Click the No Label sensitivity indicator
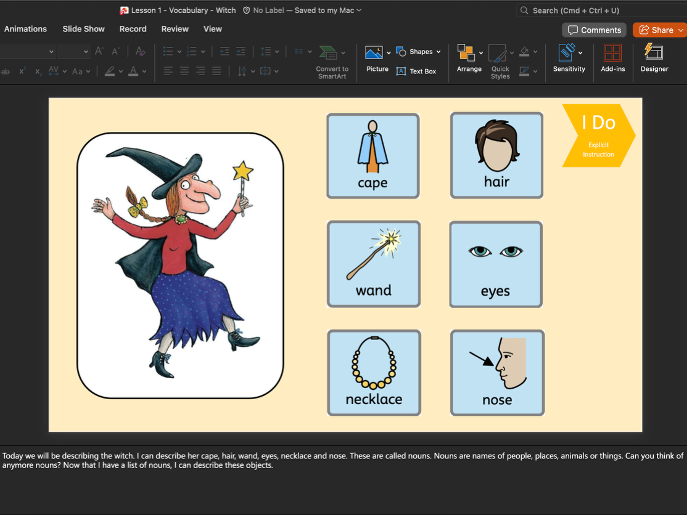 click(262, 10)
